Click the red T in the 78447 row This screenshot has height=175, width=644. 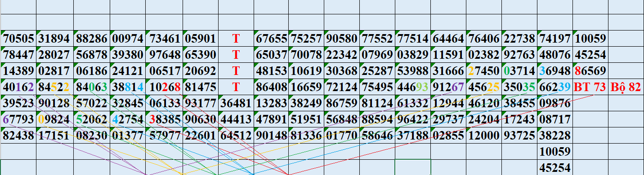tap(236, 55)
